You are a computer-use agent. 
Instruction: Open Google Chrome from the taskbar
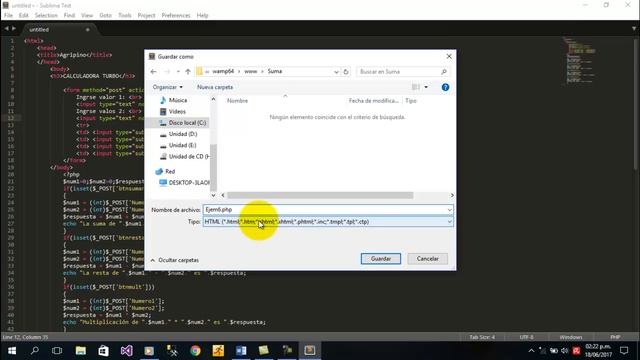[x=195, y=351]
